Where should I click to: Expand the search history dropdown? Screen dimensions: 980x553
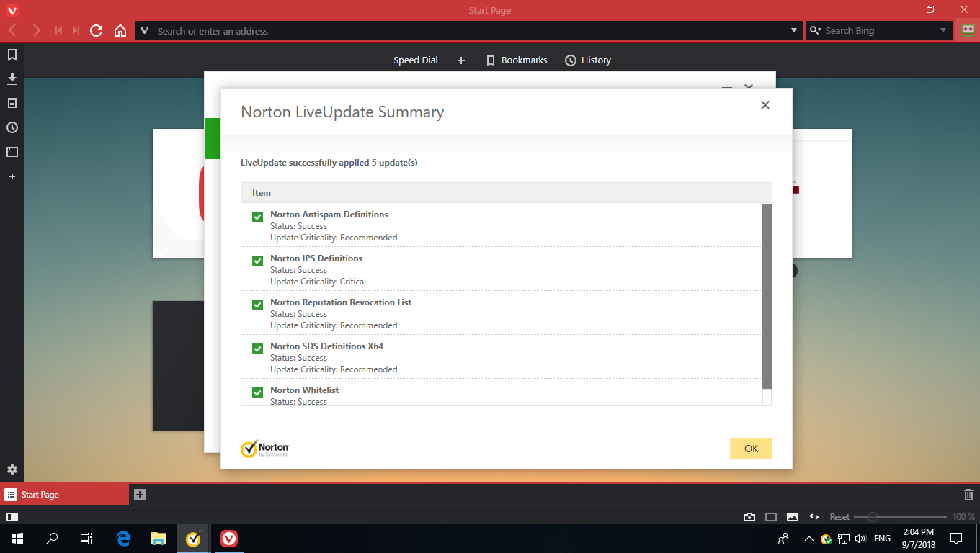click(943, 31)
